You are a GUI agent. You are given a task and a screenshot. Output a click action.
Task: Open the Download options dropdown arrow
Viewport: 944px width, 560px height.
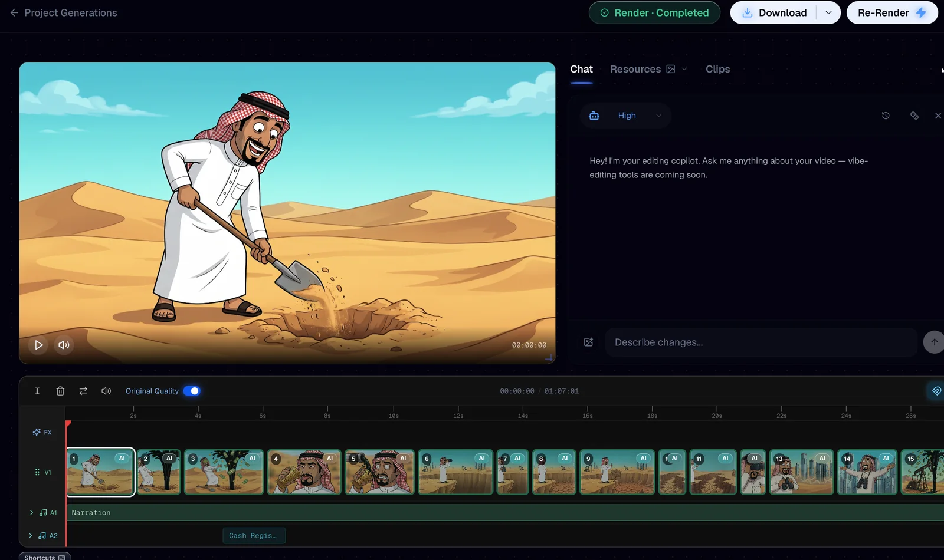828,13
